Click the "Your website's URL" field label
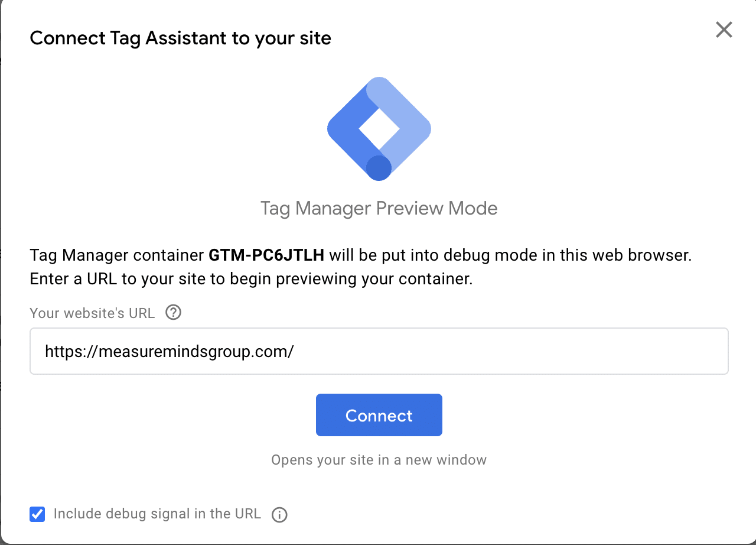Viewport: 756px width, 545px height. pos(92,313)
